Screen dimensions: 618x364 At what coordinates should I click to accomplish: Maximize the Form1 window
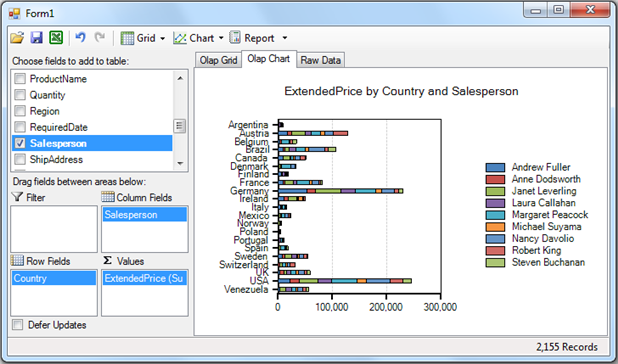click(x=558, y=10)
